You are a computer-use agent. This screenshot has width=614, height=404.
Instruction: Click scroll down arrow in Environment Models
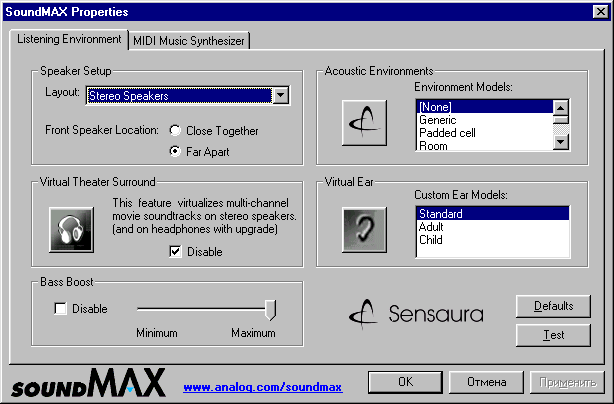point(561,142)
